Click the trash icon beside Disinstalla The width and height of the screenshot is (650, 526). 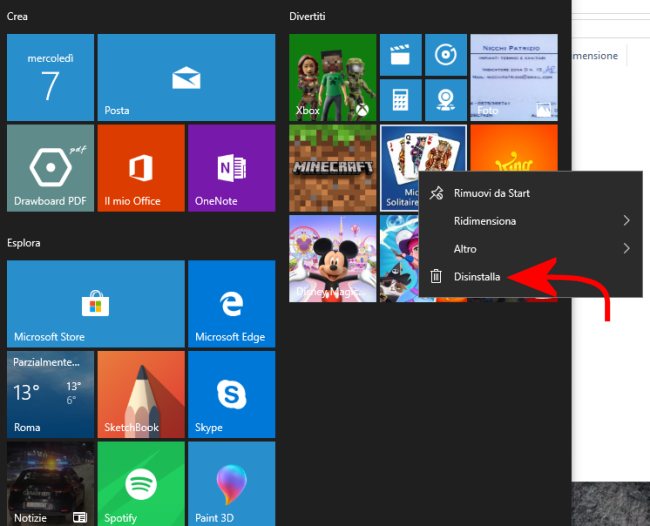click(x=436, y=276)
